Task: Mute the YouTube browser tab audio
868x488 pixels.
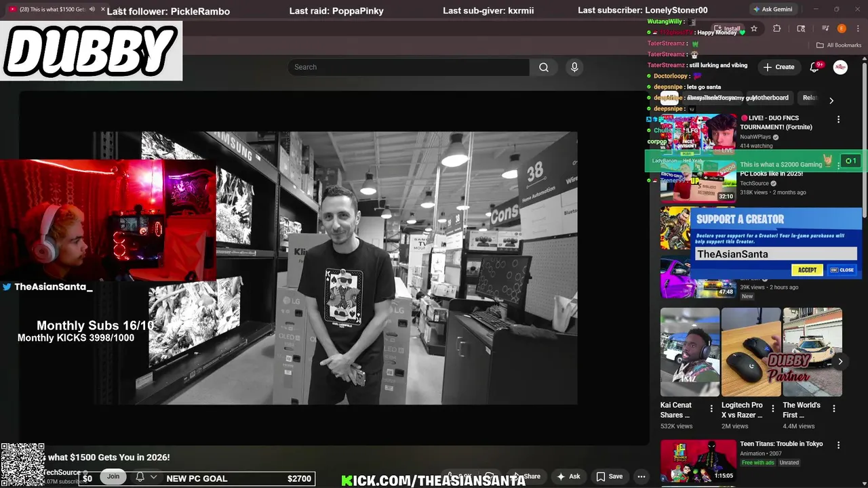Action: [x=92, y=9]
